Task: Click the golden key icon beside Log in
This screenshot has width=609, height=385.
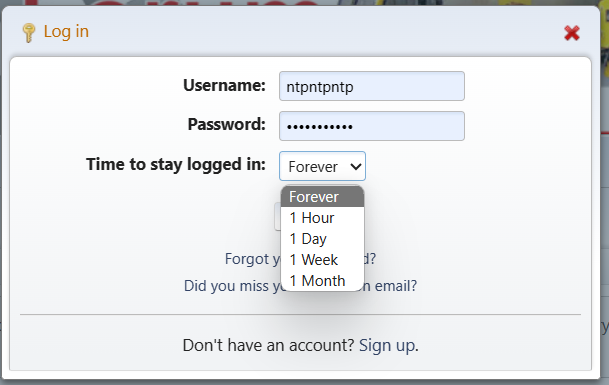Action: click(x=28, y=33)
